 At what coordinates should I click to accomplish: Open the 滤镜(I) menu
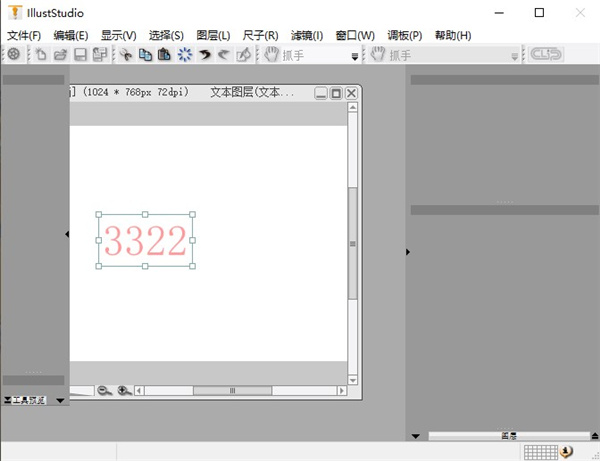click(x=307, y=36)
